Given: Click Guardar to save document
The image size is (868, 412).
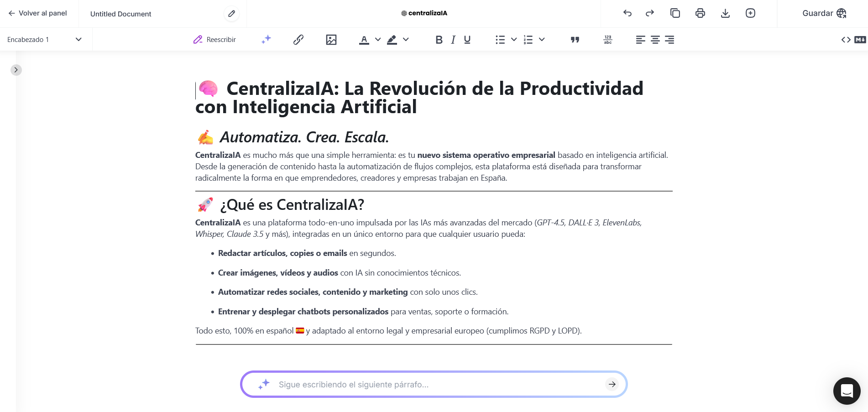Looking at the screenshot, I should [824, 13].
